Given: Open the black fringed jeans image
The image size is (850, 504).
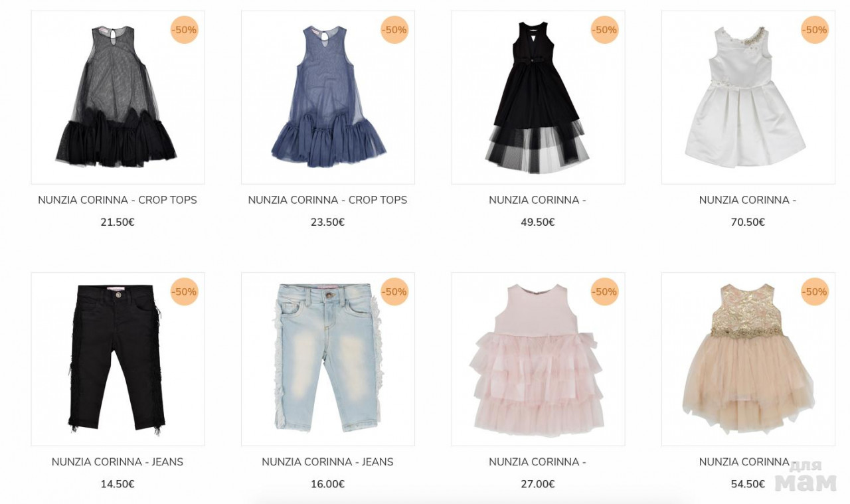Looking at the screenshot, I should pos(118,359).
